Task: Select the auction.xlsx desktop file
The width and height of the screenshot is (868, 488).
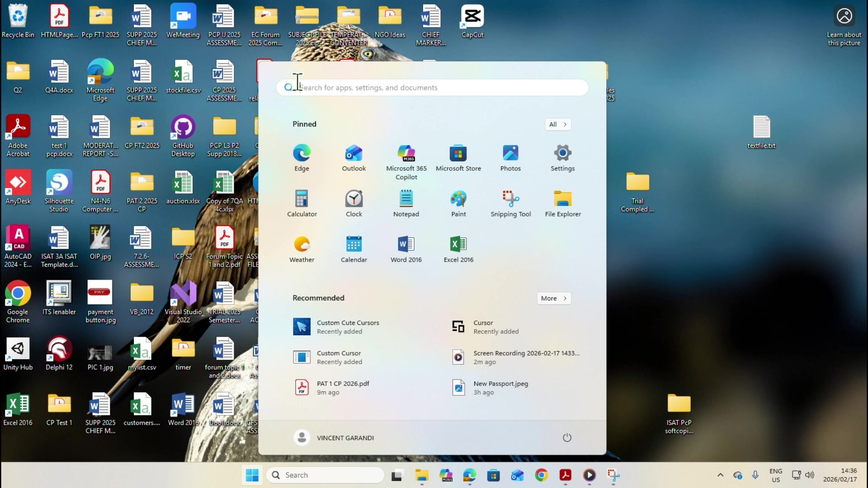Action: [x=183, y=188]
